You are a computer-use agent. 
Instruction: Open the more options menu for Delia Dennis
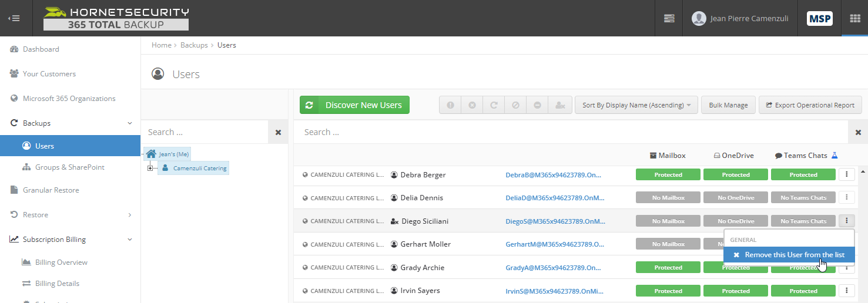click(x=847, y=198)
